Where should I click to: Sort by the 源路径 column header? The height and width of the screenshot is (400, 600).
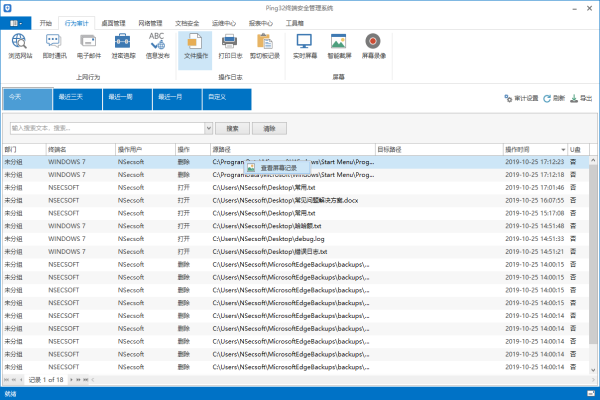pos(293,150)
